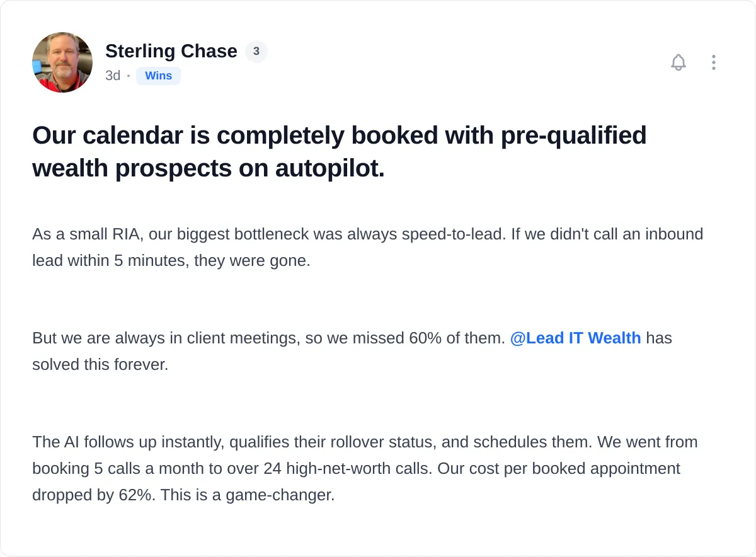The height and width of the screenshot is (557, 756).
Task: Click the paragraph starting "But we are always"
Action: [x=352, y=351]
